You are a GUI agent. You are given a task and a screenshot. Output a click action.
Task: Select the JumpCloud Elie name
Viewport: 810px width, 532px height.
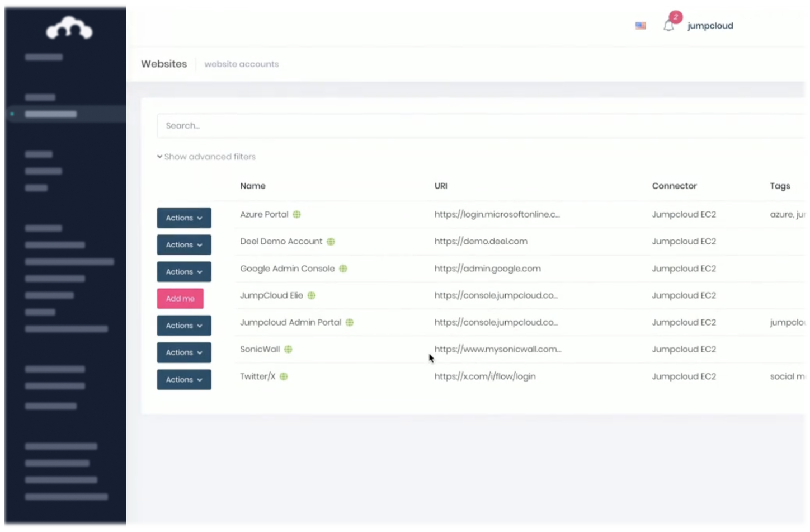click(271, 296)
